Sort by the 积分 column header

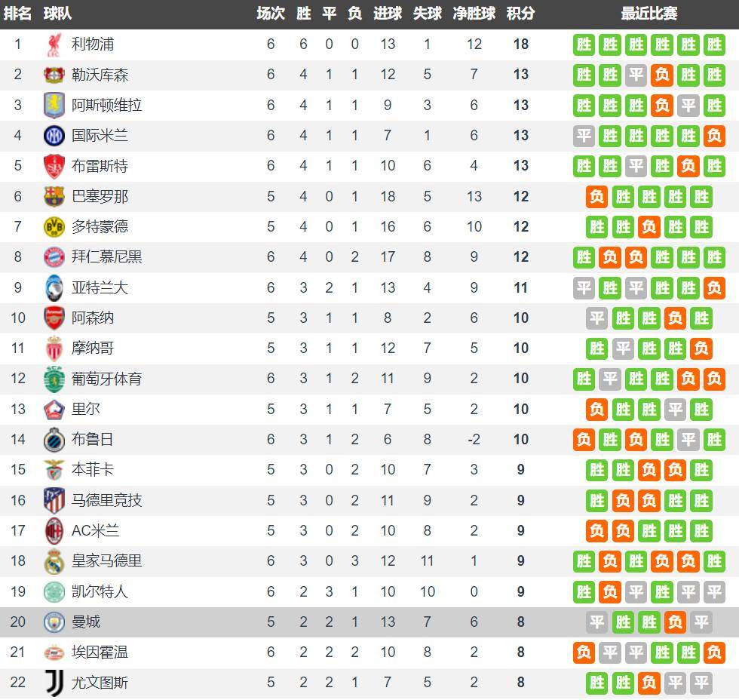pyautogui.click(x=521, y=14)
